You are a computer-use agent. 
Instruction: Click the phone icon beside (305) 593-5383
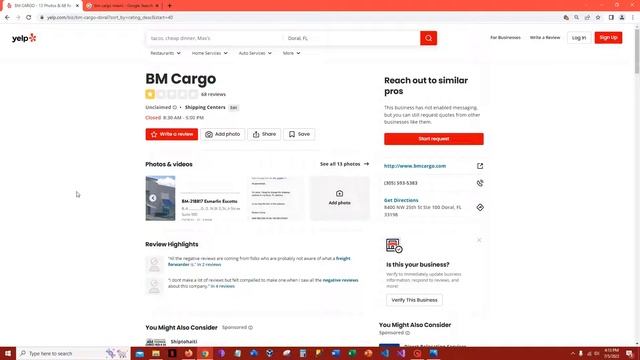(x=480, y=183)
